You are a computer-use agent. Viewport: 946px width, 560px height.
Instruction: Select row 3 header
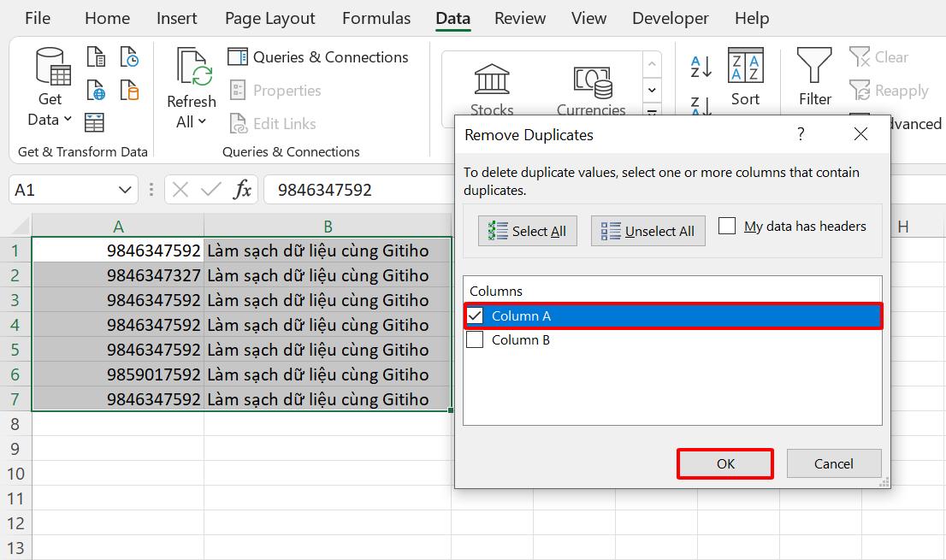tap(15, 300)
